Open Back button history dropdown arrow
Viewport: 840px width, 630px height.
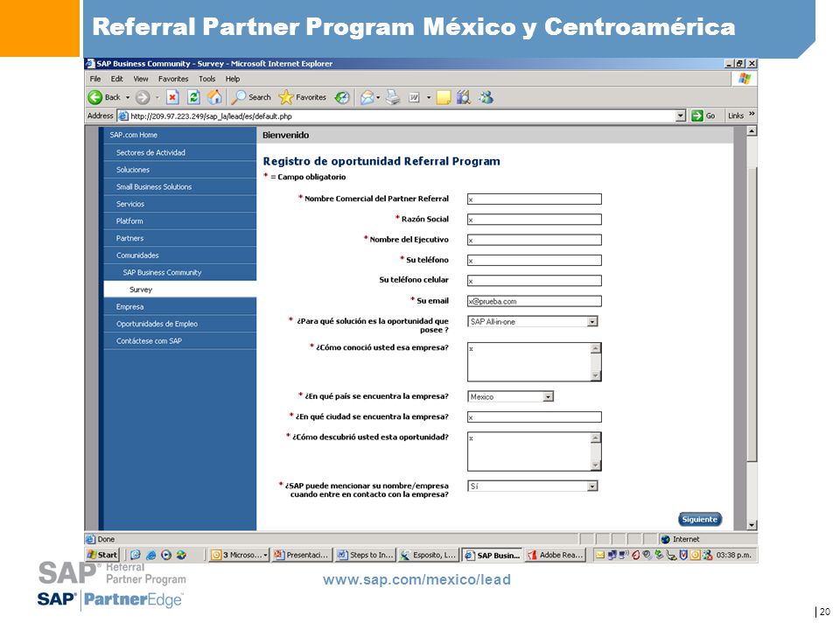(x=128, y=97)
